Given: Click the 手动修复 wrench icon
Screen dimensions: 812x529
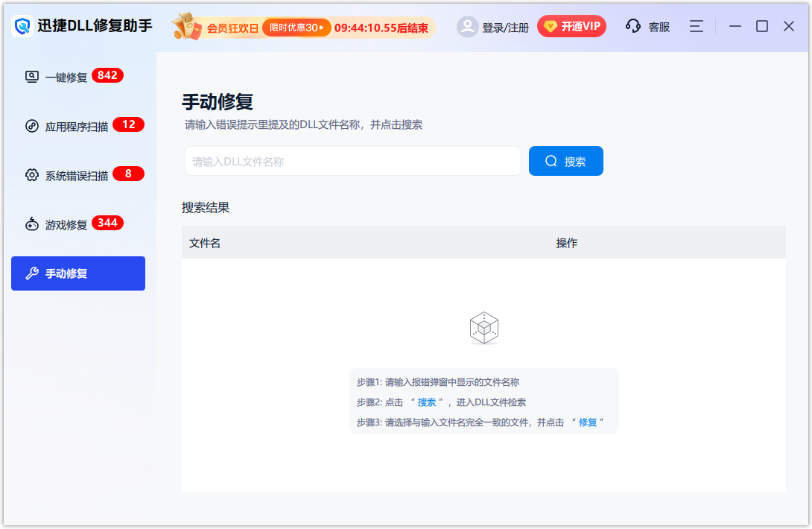Looking at the screenshot, I should point(32,273).
